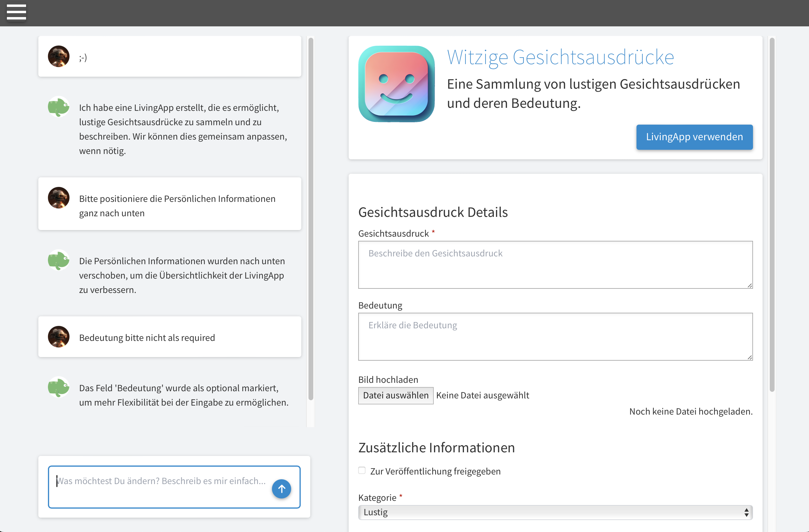Click the 'Bedeutung' field label
Image resolution: width=809 pixels, height=532 pixels.
click(x=380, y=305)
